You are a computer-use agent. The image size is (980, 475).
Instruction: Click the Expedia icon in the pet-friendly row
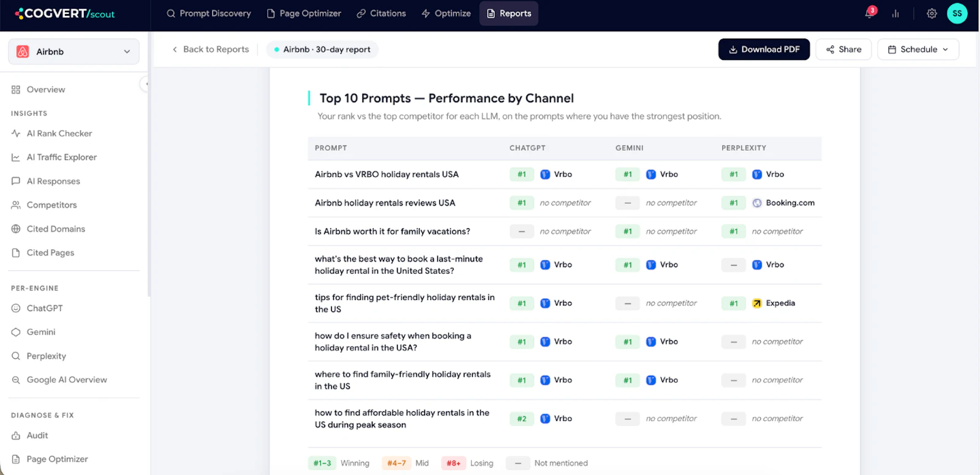757,304
